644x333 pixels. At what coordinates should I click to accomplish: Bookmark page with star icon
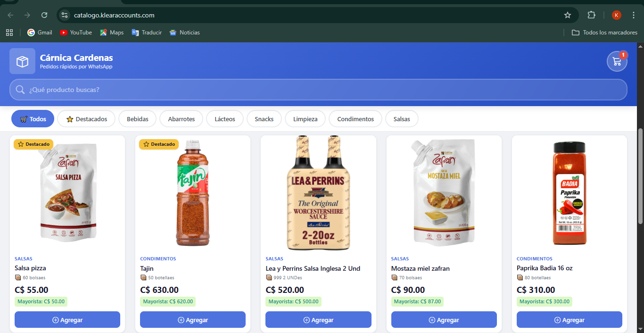568,15
